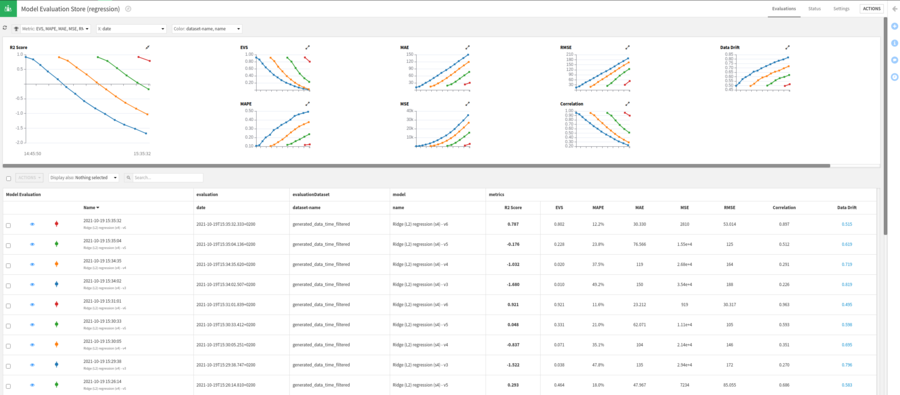Image resolution: width=900 pixels, height=395 pixels.
Task: Click the bottom circular icon in right sidebar
Action: pos(894,77)
